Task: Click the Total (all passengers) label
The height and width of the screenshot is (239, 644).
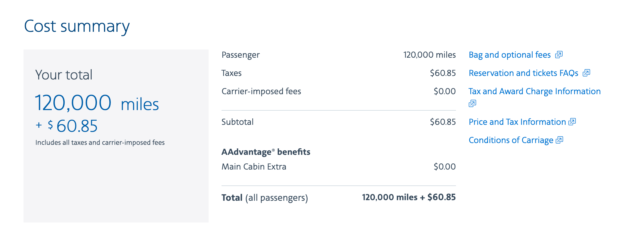Action: click(264, 198)
